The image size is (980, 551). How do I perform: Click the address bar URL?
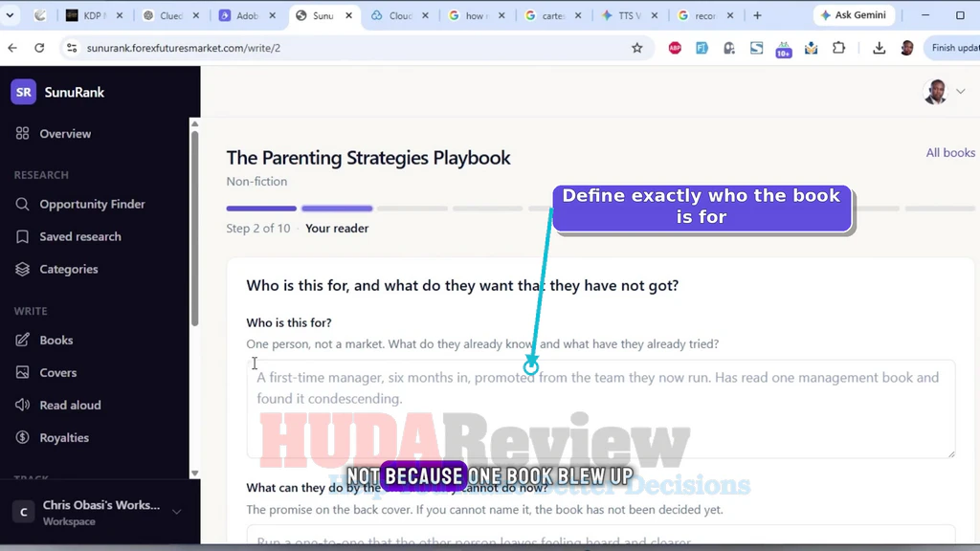point(183,48)
